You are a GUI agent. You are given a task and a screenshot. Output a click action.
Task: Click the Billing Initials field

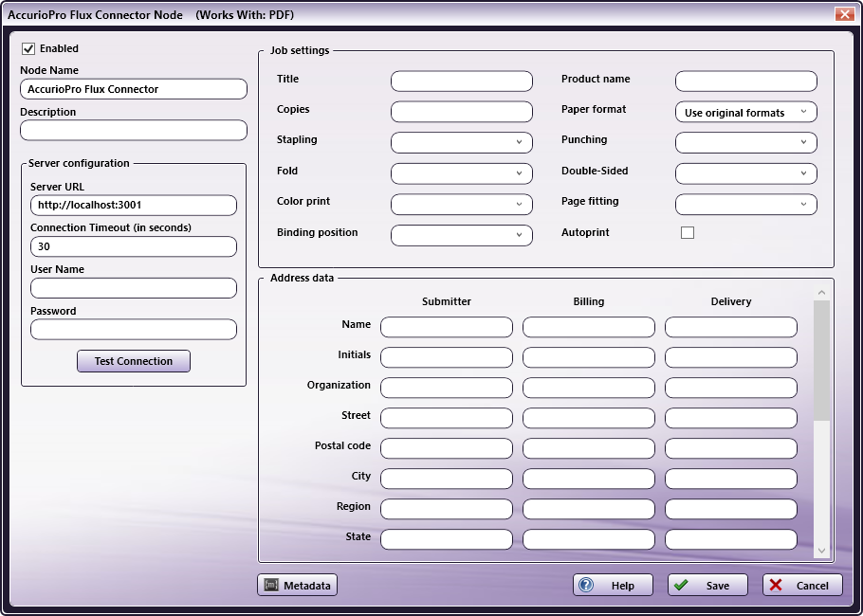tap(589, 357)
